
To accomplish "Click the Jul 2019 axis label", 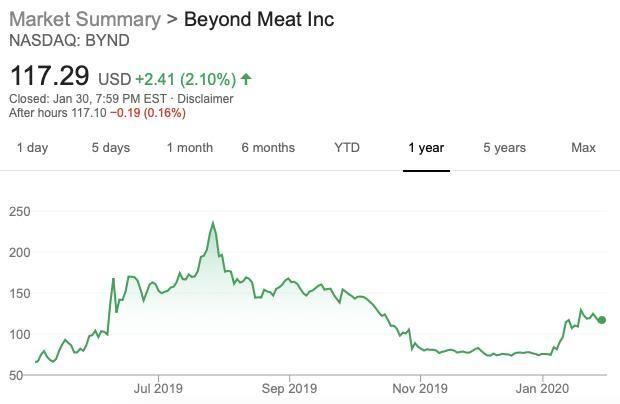I will [x=158, y=388].
